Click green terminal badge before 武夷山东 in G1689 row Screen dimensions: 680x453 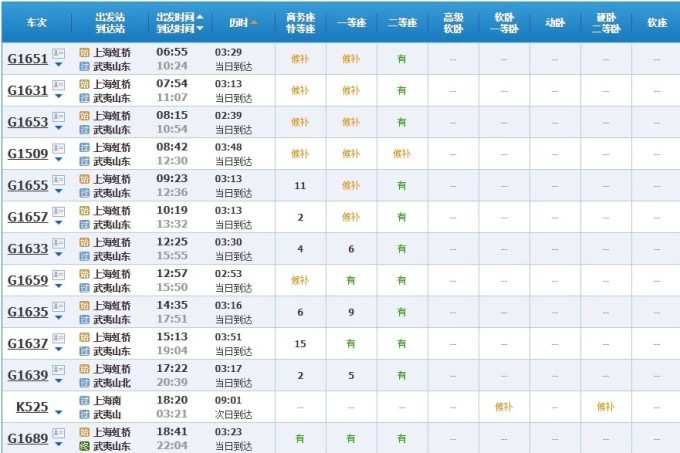(85, 446)
